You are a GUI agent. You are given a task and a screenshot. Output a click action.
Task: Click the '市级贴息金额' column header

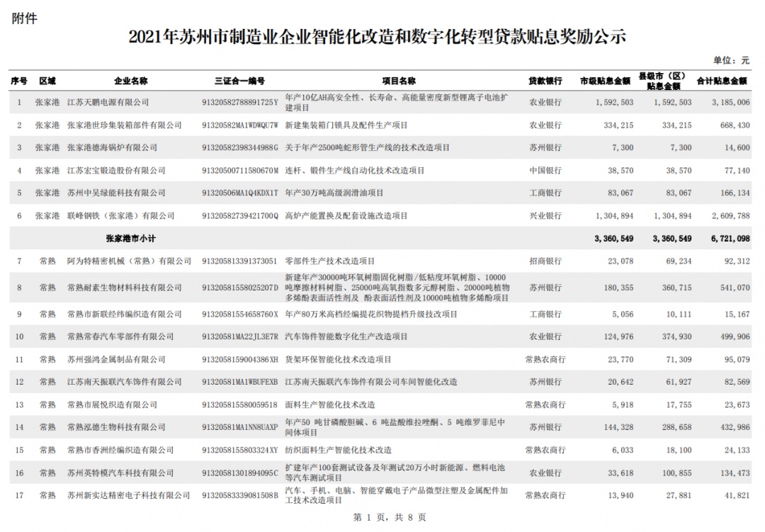[x=605, y=81]
